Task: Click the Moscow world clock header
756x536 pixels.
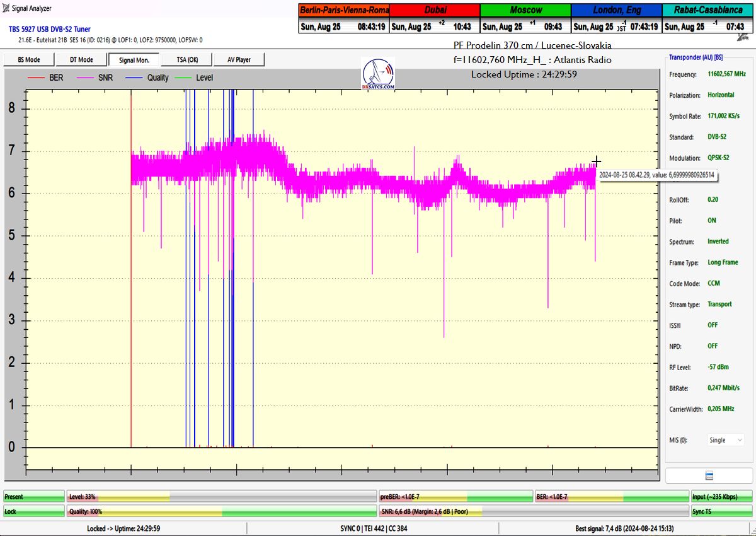Action: (525, 10)
